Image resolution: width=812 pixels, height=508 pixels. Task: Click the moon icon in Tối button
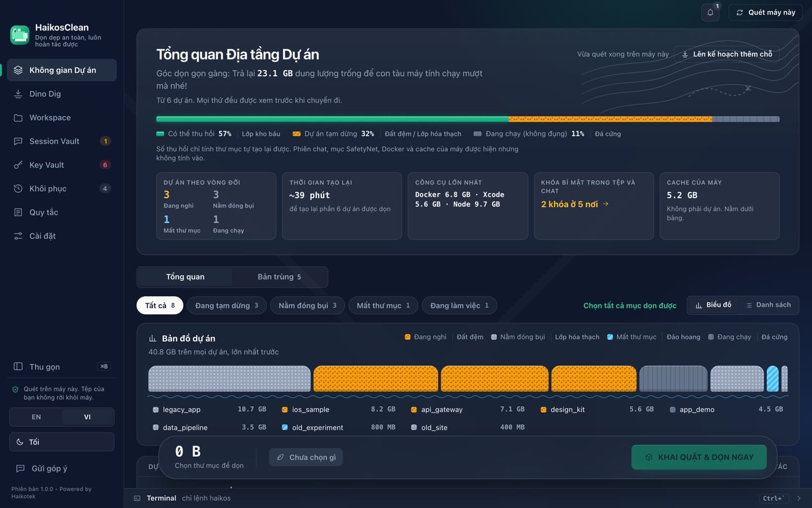tap(20, 442)
